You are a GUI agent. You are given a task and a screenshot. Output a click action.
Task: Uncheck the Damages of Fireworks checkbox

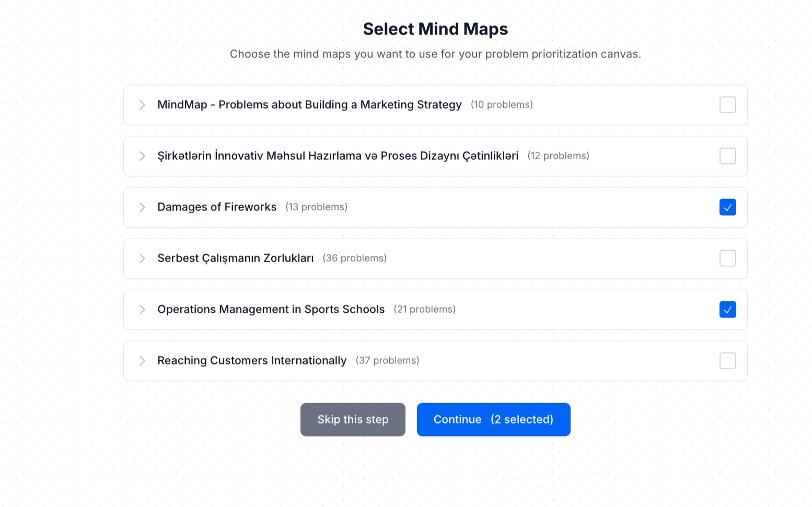pos(727,207)
